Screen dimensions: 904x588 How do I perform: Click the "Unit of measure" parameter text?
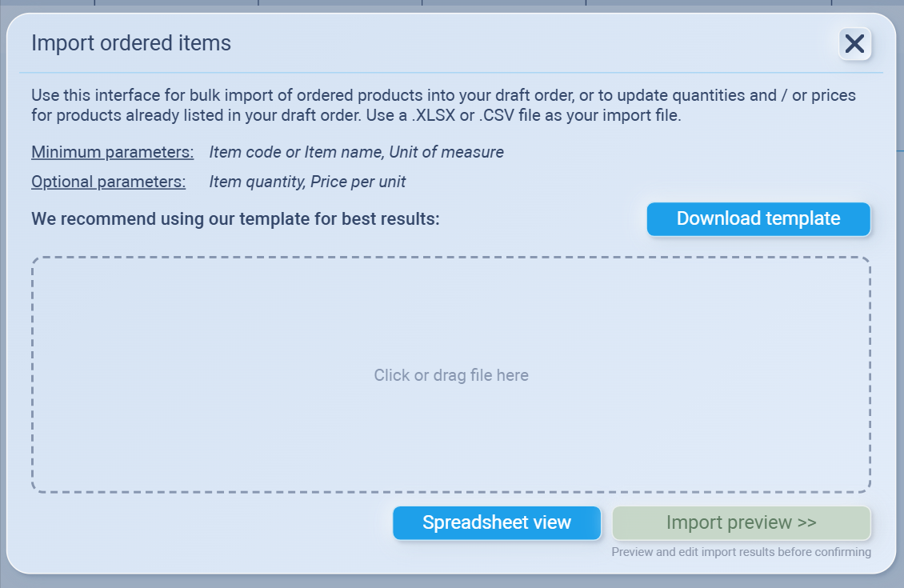click(446, 152)
